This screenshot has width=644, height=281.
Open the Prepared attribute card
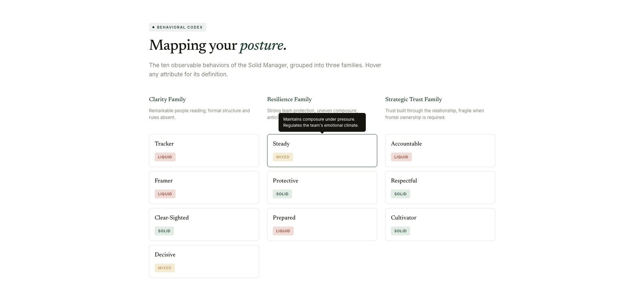click(x=322, y=225)
